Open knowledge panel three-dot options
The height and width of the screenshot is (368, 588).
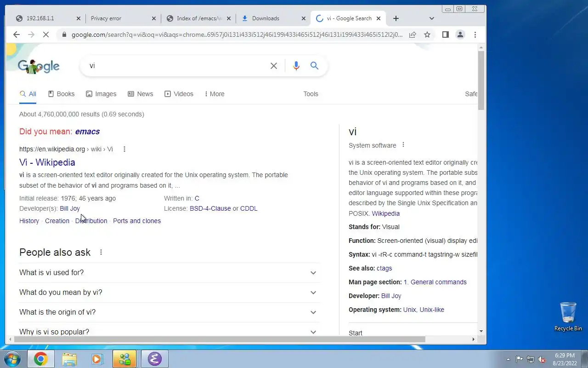click(403, 145)
